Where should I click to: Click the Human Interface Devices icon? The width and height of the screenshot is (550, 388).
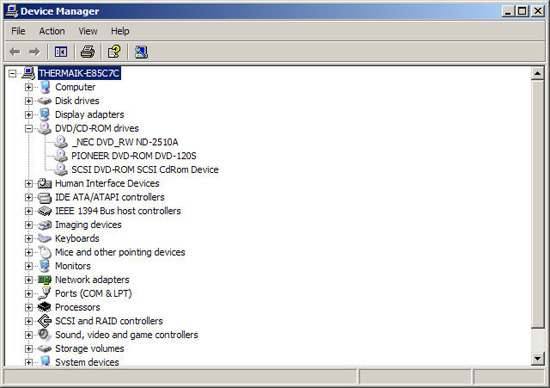pyautogui.click(x=45, y=183)
